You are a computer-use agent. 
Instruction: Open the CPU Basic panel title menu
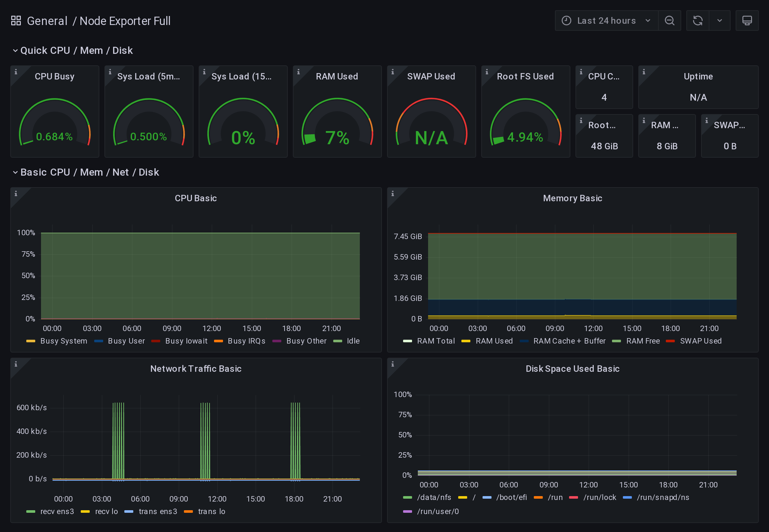pos(196,198)
